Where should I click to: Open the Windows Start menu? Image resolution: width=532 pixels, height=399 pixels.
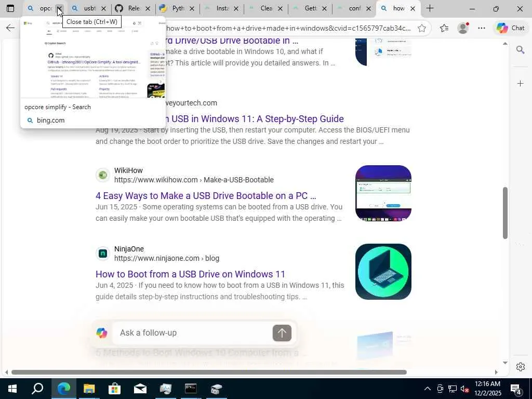[12, 389]
